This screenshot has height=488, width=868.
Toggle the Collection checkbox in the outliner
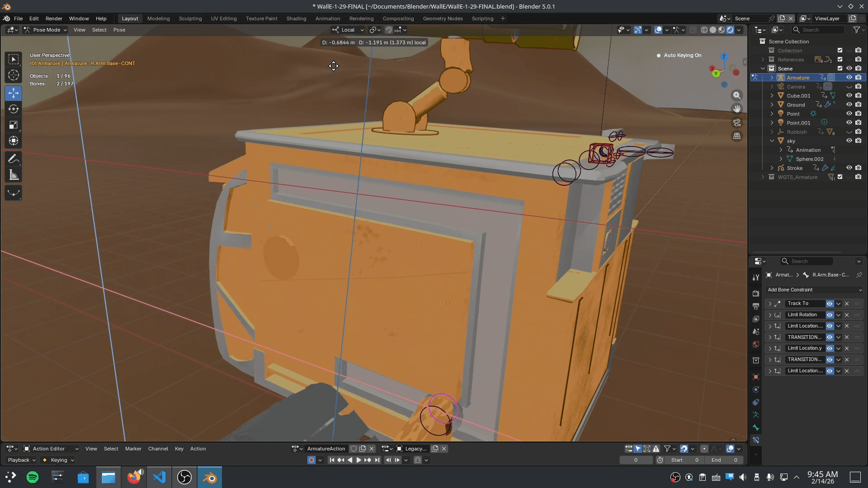click(x=840, y=50)
